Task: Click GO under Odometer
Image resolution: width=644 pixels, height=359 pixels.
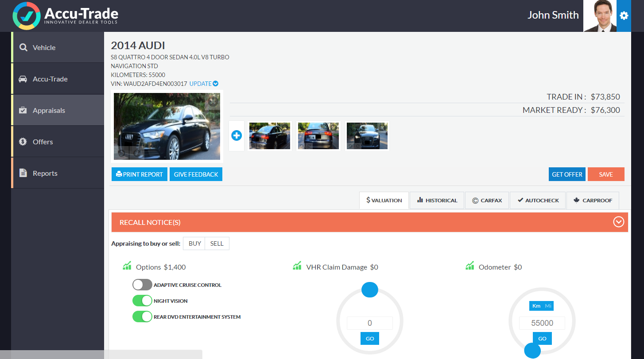Action: click(x=542, y=339)
